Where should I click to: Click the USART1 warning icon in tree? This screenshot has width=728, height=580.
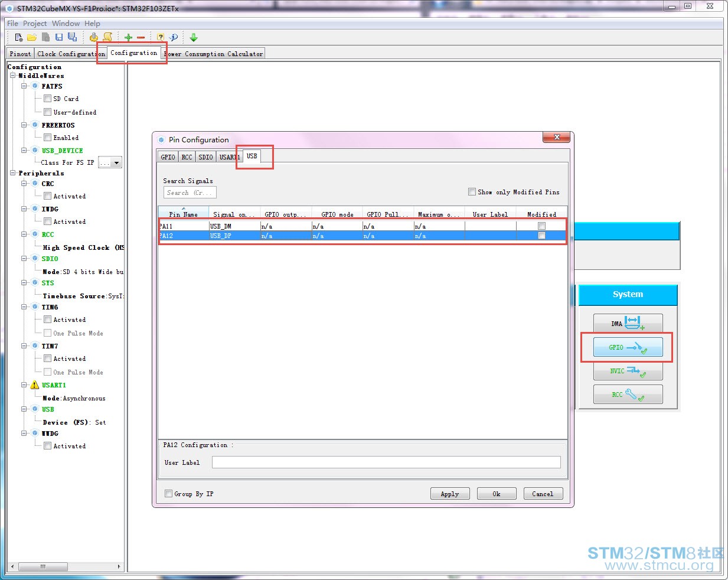point(35,385)
